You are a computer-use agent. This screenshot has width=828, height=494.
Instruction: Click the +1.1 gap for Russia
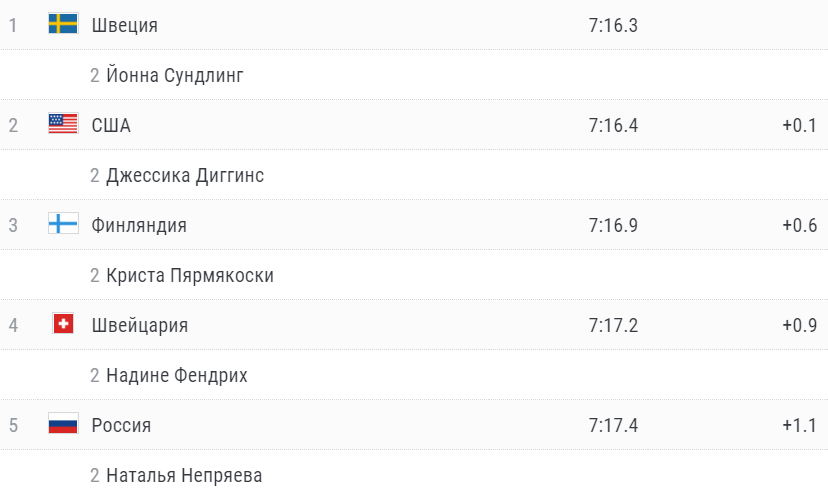point(799,425)
